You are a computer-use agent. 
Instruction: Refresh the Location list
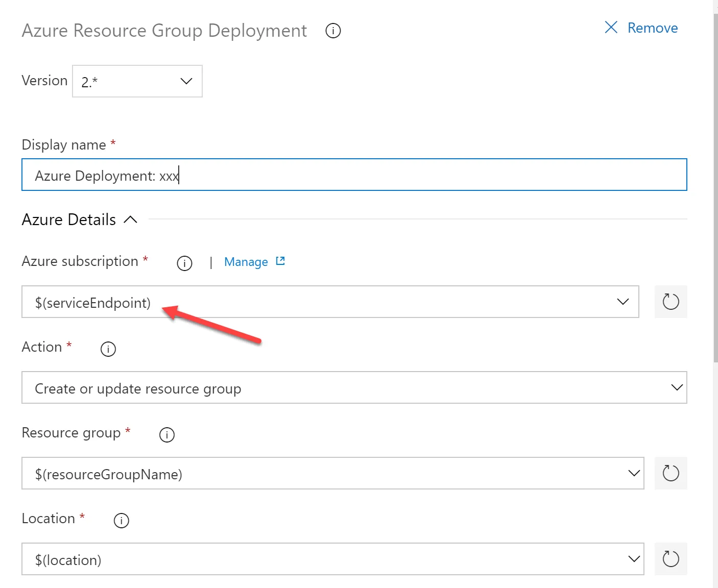[671, 559]
